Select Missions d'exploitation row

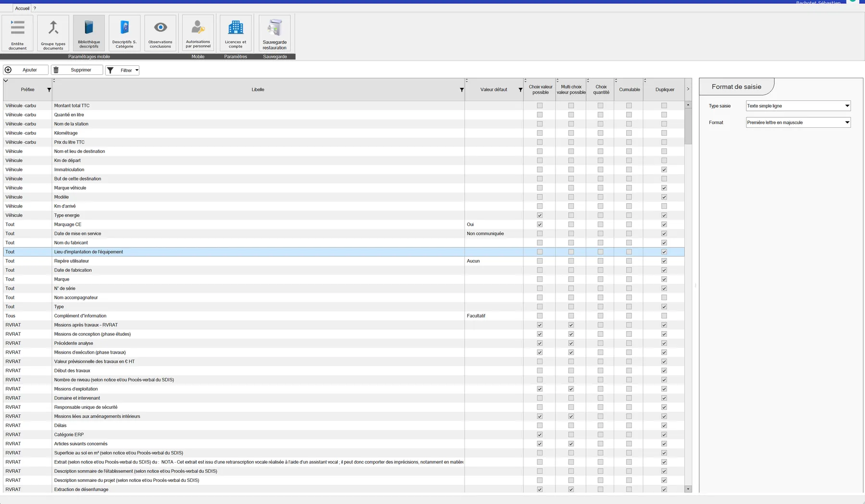point(344,389)
